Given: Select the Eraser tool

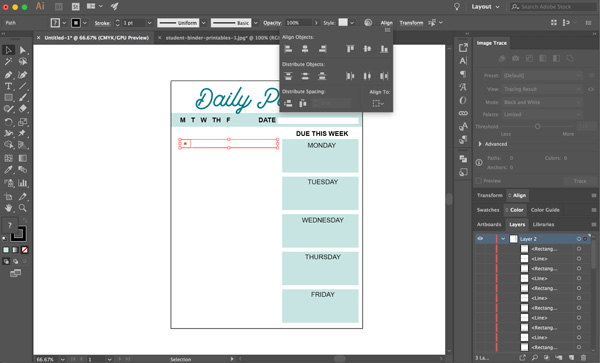Looking at the screenshot, I should click(23, 109).
